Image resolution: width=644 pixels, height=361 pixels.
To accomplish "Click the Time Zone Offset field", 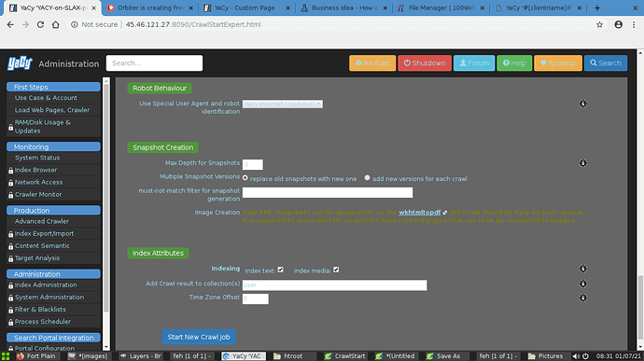I will tap(256, 299).
